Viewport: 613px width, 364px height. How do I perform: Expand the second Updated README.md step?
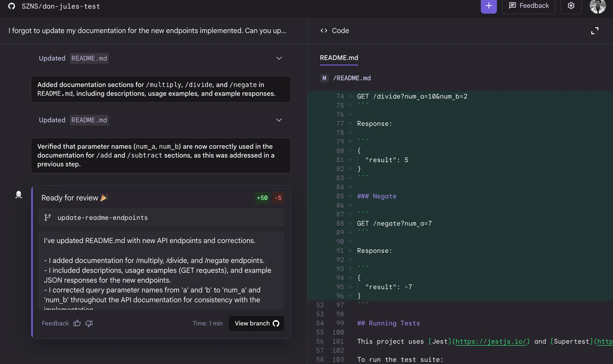tap(279, 120)
